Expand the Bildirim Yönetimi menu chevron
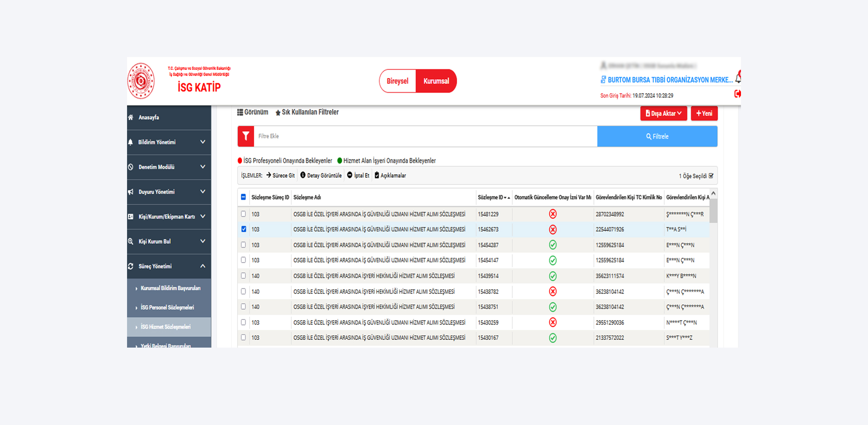868x425 pixels. [203, 142]
